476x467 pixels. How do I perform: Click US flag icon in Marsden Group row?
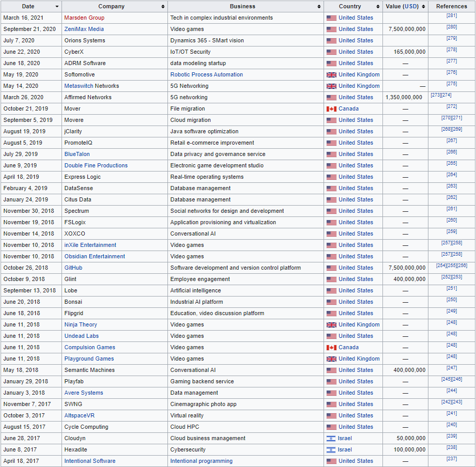(x=331, y=18)
